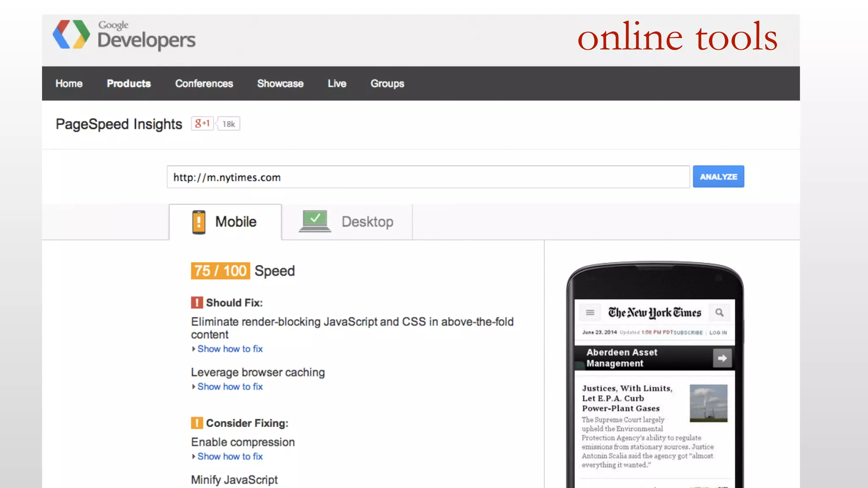Switch to the Desktop tab
This screenshot has height=488, width=868.
pos(347,222)
